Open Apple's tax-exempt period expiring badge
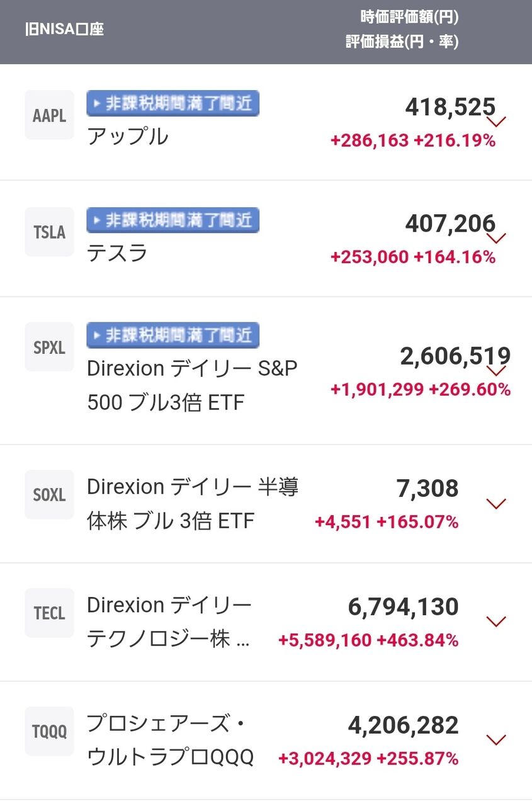The width and height of the screenshot is (532, 806). pos(173,103)
